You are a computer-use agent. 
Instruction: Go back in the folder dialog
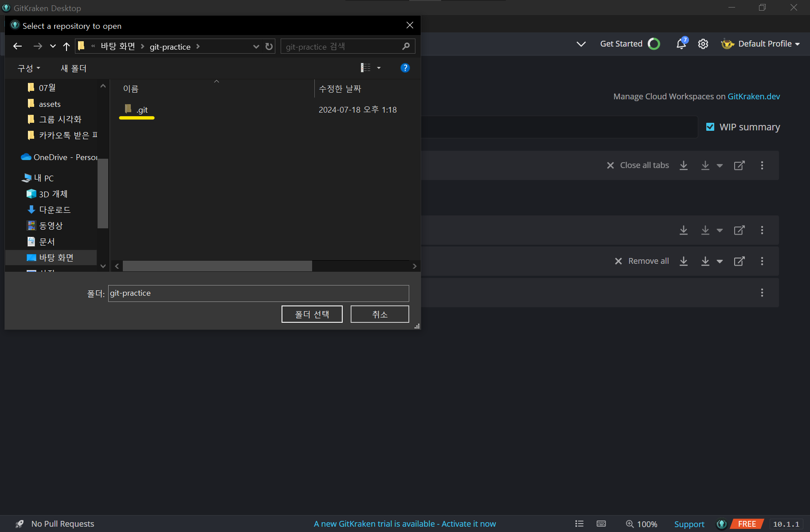(x=18, y=46)
